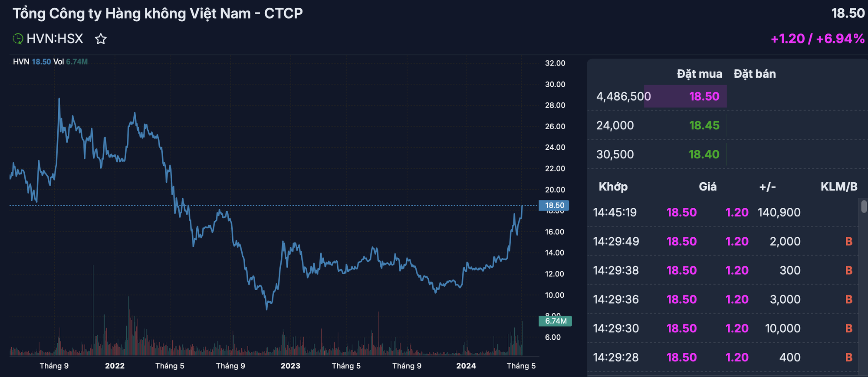The width and height of the screenshot is (868, 377).
Task: Click the HVN legend label above the chart
Action: pyautogui.click(x=21, y=62)
